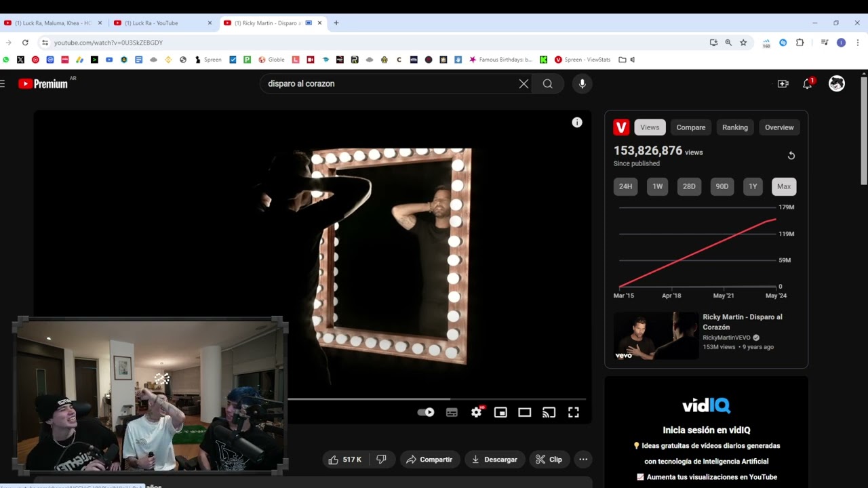Open more actions three-dot button below video

[x=583, y=460]
